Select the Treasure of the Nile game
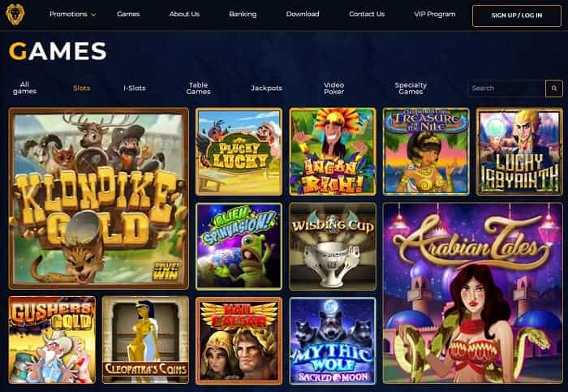The width and height of the screenshot is (568, 392). coord(426,152)
